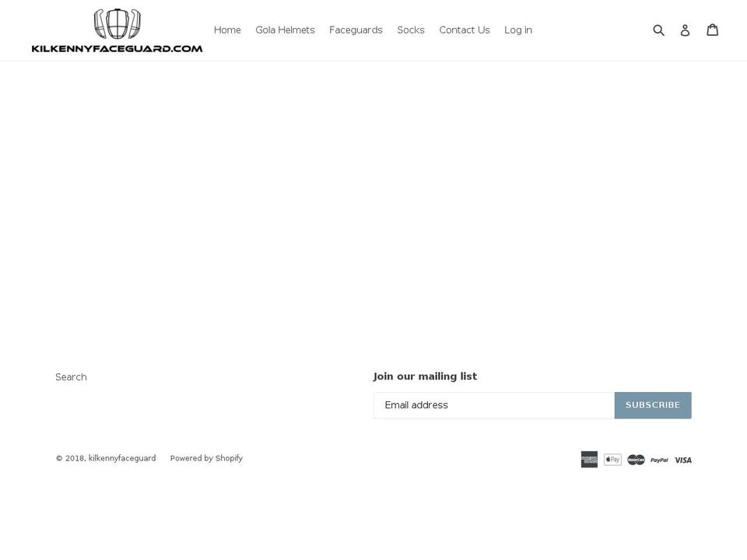Click the Join our mailing list heading
747x560 pixels.
pos(425,376)
